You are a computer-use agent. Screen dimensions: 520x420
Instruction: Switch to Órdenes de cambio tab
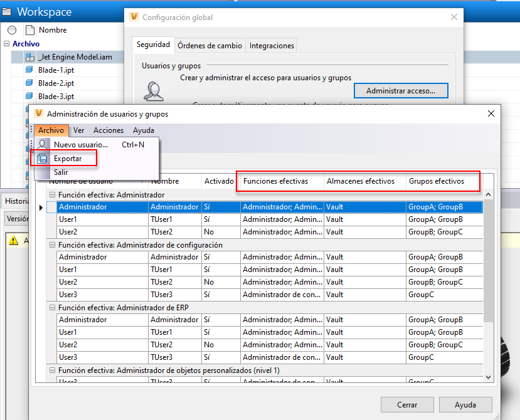click(x=210, y=46)
